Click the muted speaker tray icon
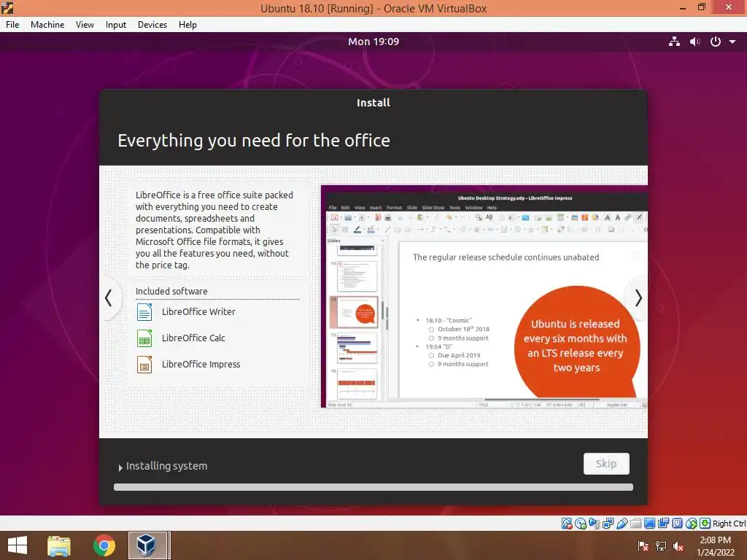The width and height of the screenshot is (747, 560). pyautogui.click(x=678, y=546)
